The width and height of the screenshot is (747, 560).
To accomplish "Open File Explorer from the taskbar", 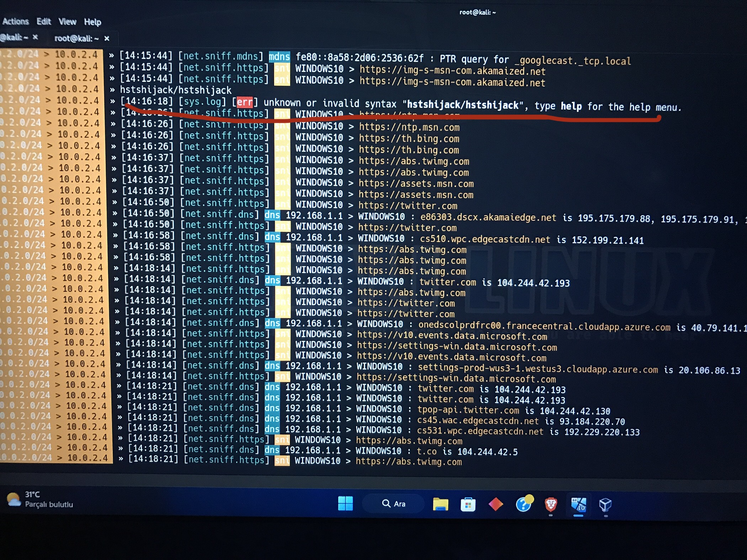I will click(x=440, y=504).
